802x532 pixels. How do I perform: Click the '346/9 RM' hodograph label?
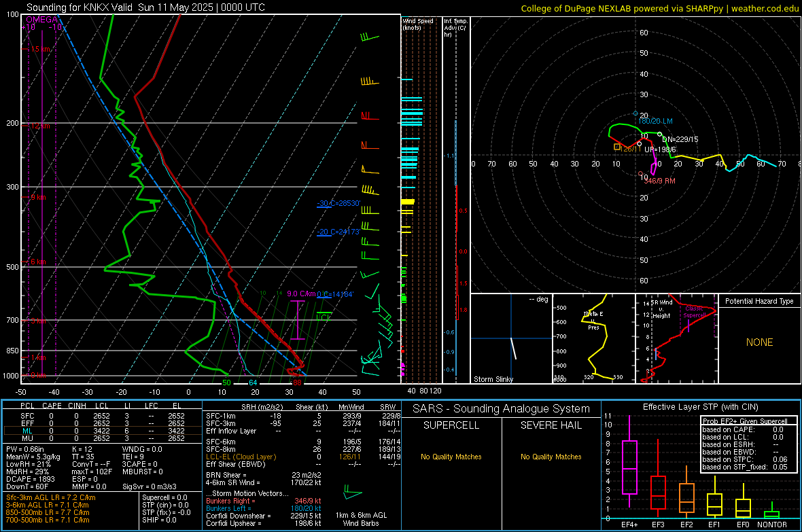click(659, 181)
